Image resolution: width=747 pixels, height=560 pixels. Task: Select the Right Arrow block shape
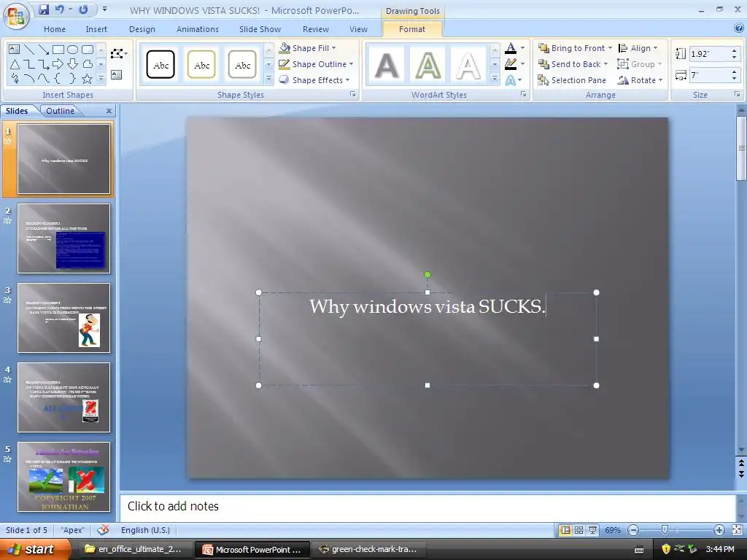(58, 64)
